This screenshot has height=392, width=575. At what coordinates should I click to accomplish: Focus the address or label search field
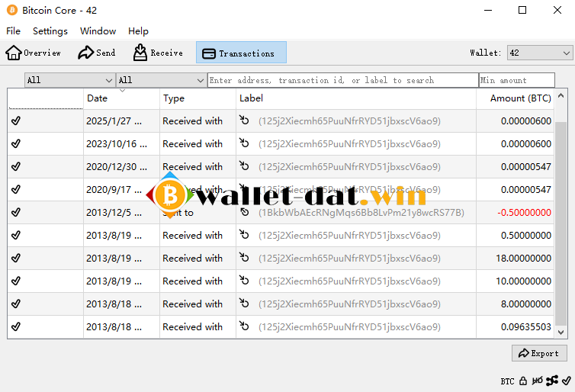pos(343,80)
